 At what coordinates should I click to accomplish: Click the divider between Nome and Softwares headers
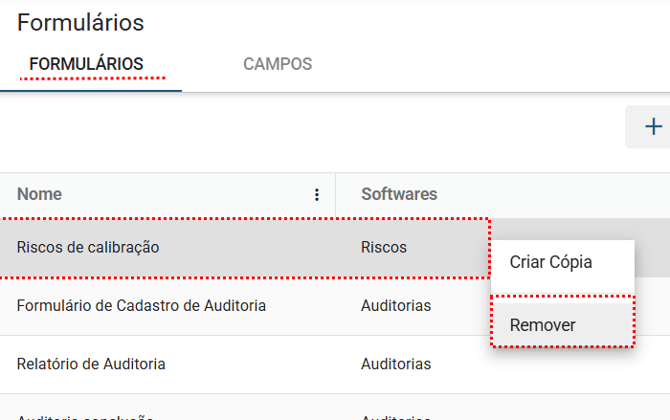pos(335,195)
